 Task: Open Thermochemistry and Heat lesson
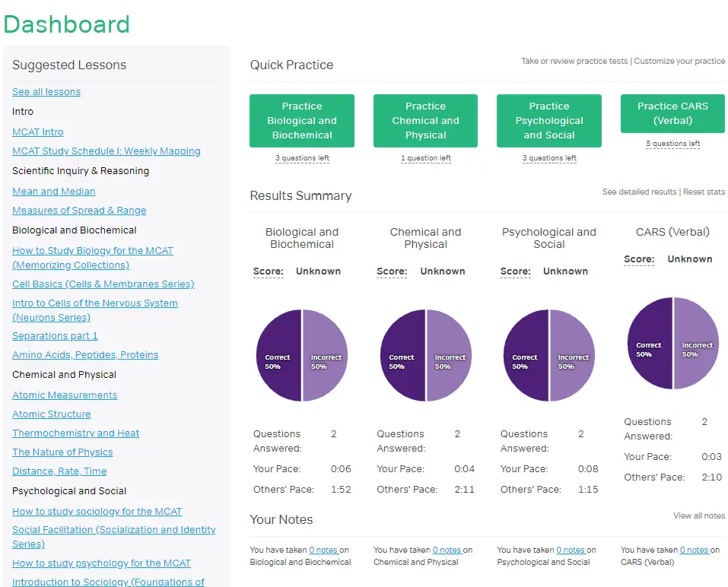(75, 433)
